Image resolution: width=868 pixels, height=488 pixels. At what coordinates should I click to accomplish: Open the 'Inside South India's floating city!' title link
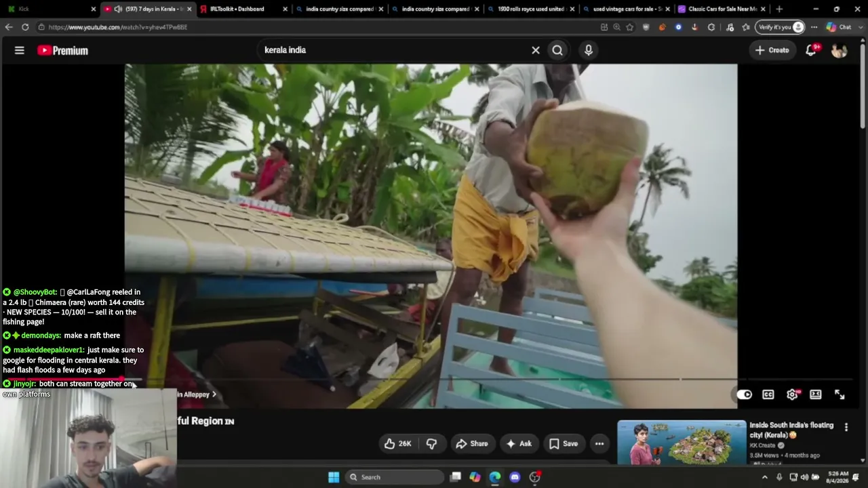791,430
